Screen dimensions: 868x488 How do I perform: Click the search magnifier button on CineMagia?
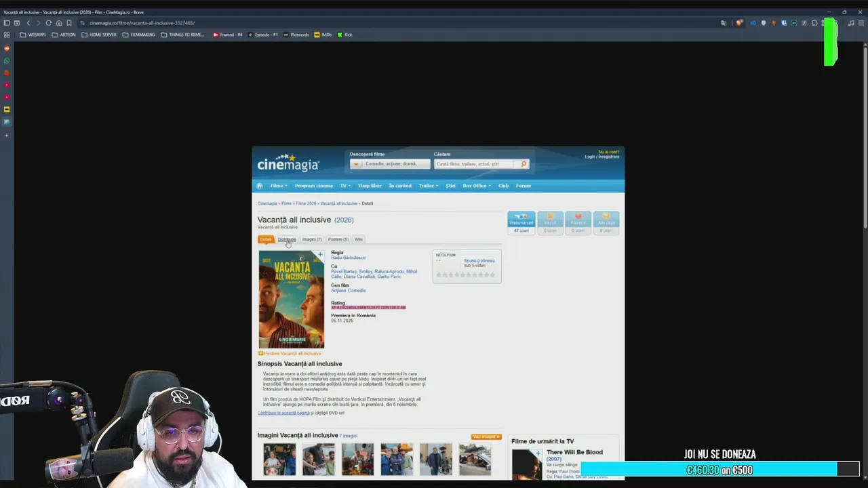[524, 164]
